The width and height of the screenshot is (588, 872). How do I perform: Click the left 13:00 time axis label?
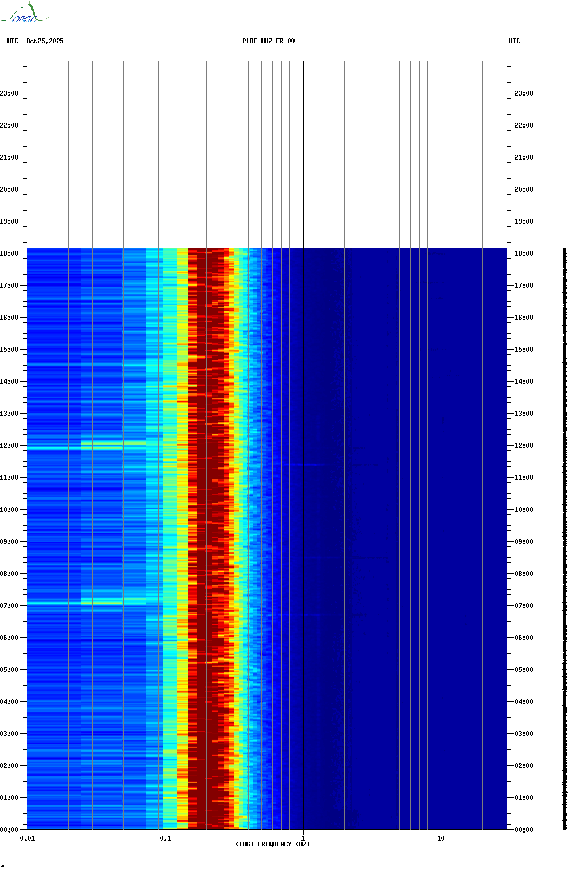click(9, 414)
